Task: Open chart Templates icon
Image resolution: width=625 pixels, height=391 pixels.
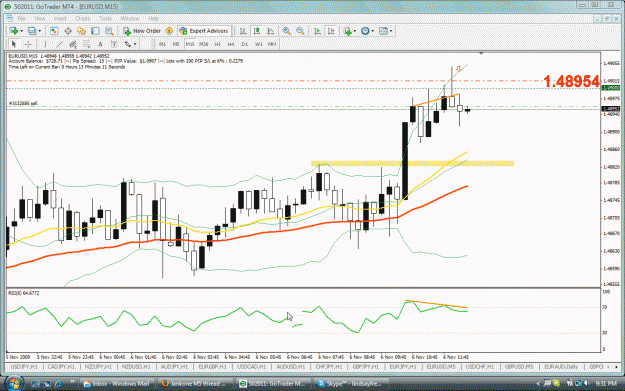Action: pyautogui.click(x=383, y=31)
